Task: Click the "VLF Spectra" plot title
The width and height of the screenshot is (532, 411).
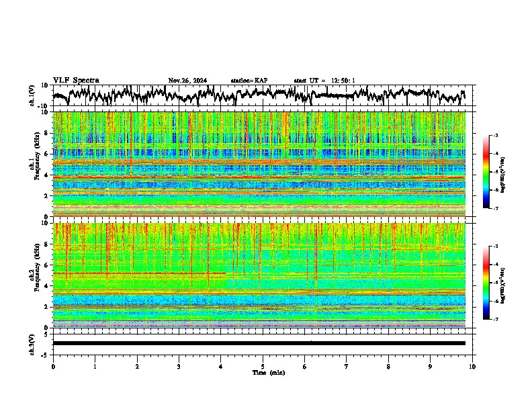Action: point(76,81)
